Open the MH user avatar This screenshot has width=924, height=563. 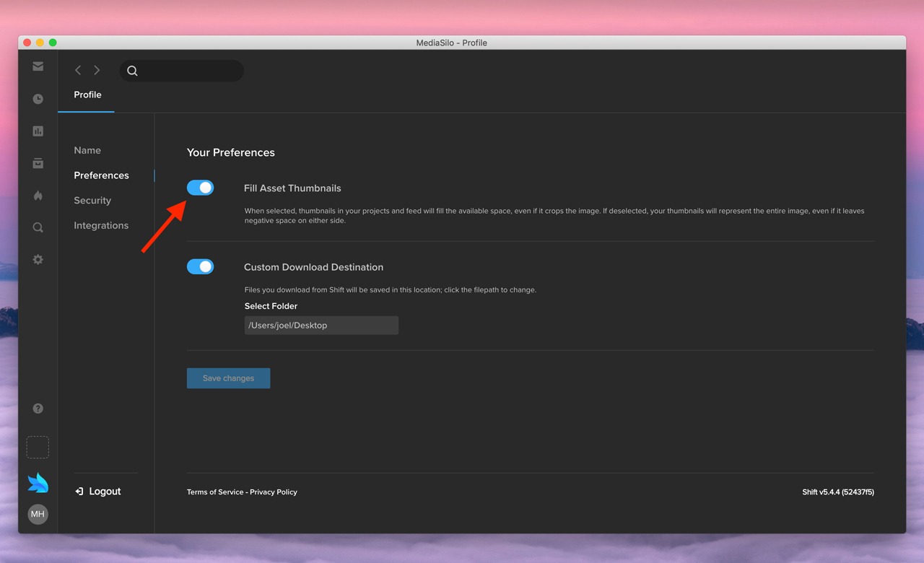tap(38, 514)
